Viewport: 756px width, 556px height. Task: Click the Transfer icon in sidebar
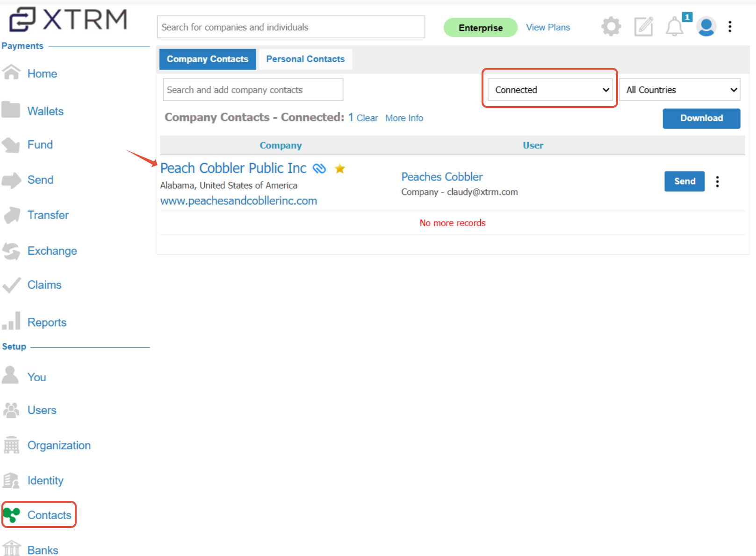12,215
